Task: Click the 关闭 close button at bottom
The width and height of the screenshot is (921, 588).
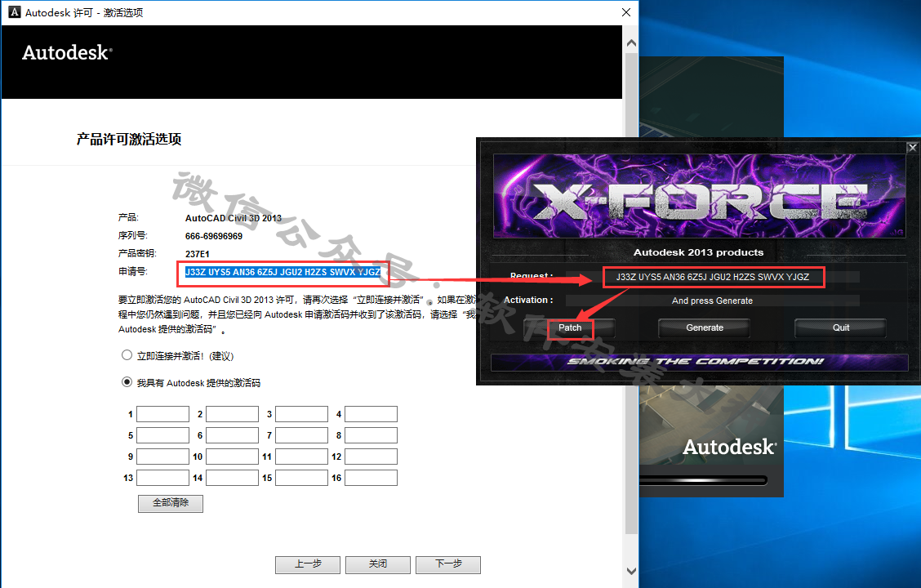Action: (x=378, y=564)
